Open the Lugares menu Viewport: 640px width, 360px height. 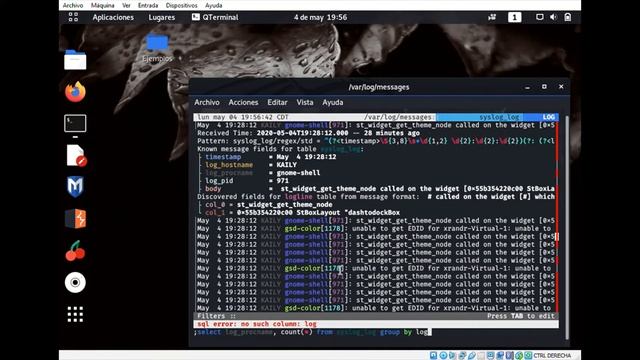click(x=162, y=17)
